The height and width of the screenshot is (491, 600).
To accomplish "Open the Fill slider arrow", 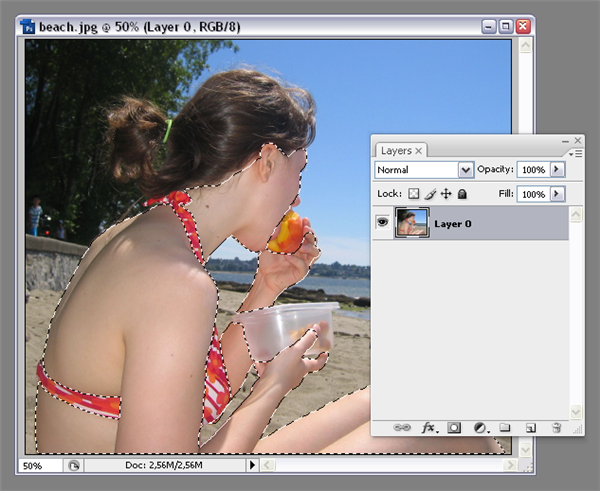I will click(x=557, y=194).
